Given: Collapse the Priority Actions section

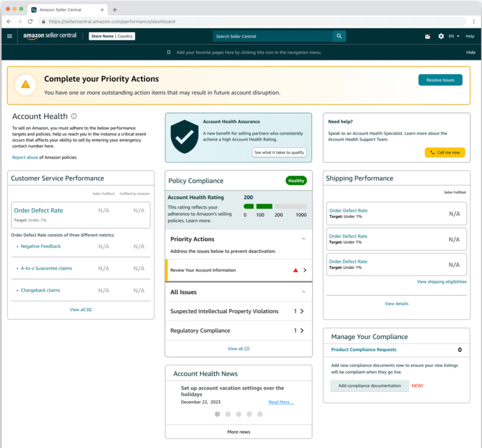Looking at the screenshot, I should click(303, 239).
